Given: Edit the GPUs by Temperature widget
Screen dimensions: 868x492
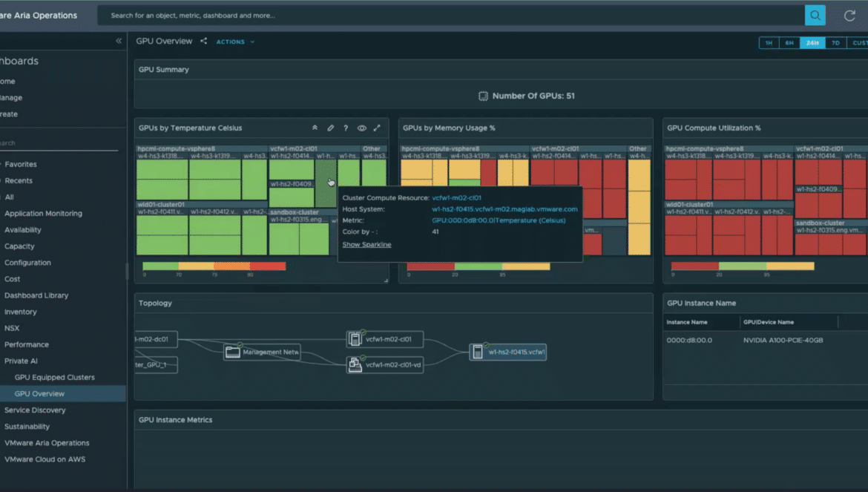Looking at the screenshot, I should tap(330, 128).
